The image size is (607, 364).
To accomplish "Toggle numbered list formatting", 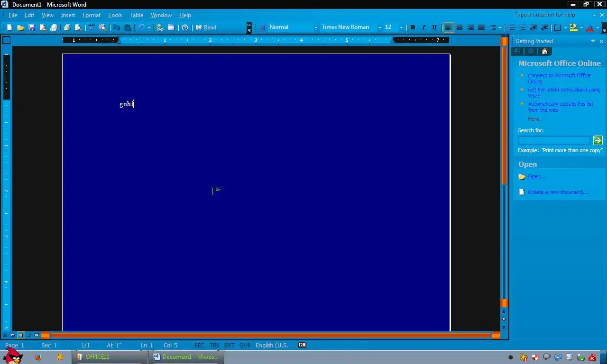I will (512, 27).
